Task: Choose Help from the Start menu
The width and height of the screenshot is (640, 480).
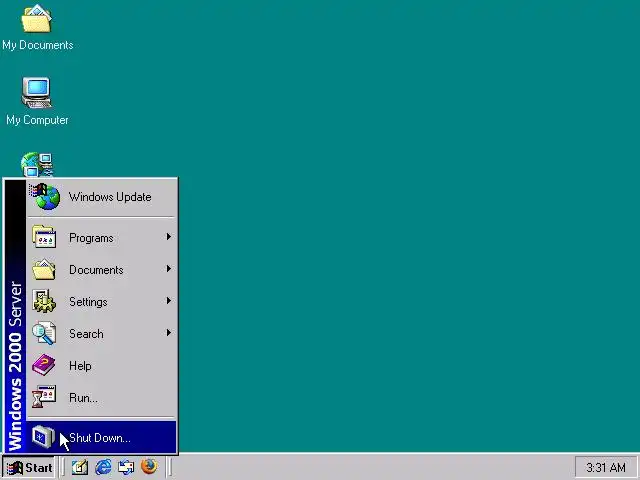Action: coord(102,365)
